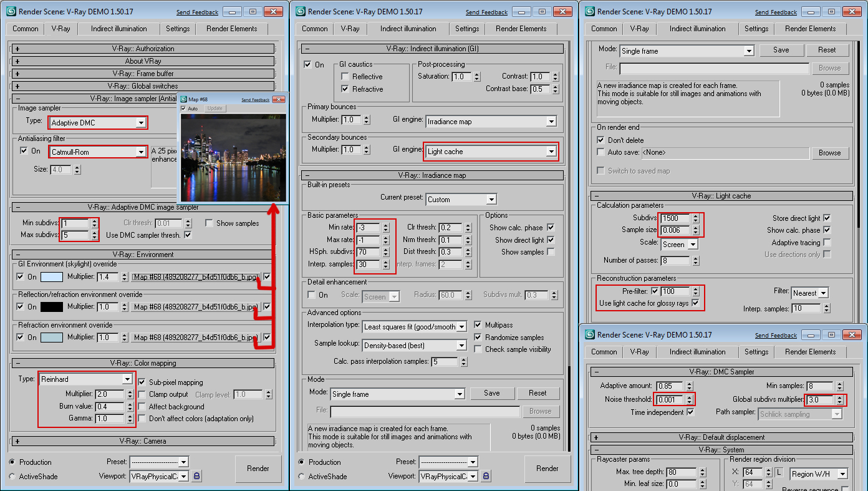Image resolution: width=868 pixels, height=491 pixels.
Task: Click Global subdivs multiplier spinner arrows
Action: point(840,400)
